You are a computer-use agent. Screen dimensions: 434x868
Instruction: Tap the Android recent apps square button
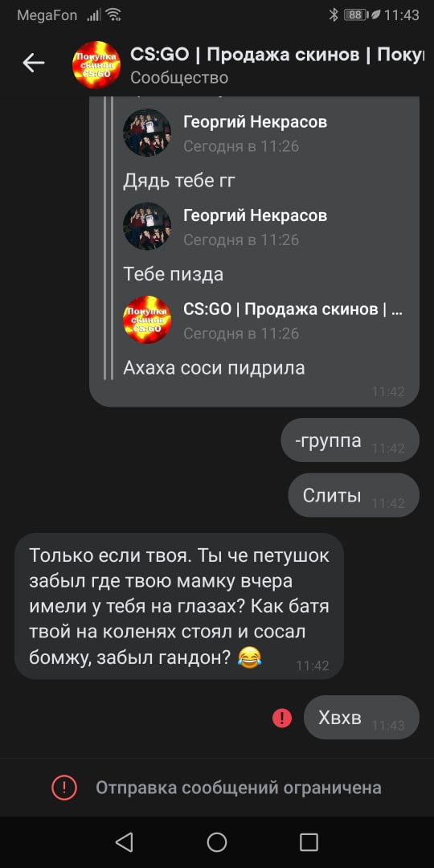coord(309,842)
